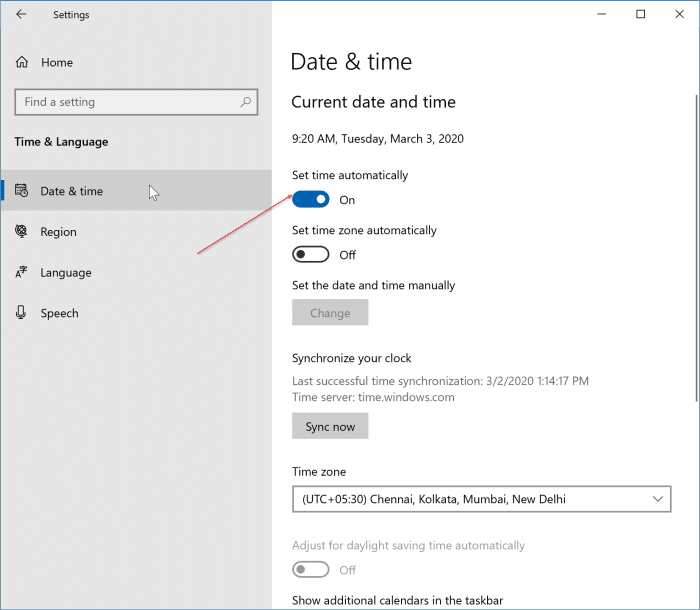Go to the Settings Home label
Screen dimensions: 700x610
coord(57,62)
